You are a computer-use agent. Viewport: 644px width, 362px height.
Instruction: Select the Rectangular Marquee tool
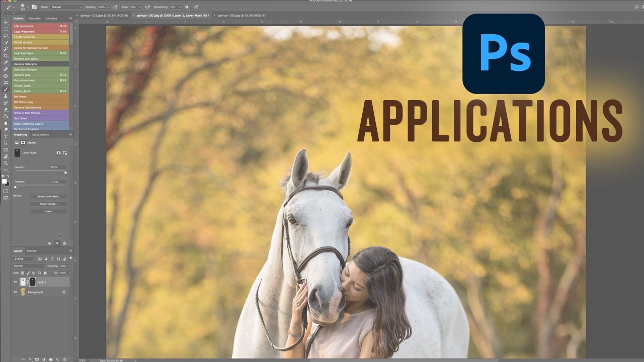[6, 29]
